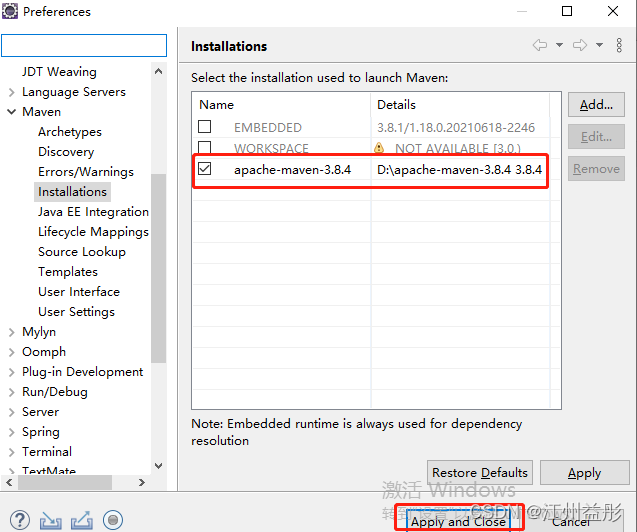Image resolution: width=637 pixels, height=532 pixels.
Task: Click tree horizontal scroll left arrow
Action: (9, 482)
